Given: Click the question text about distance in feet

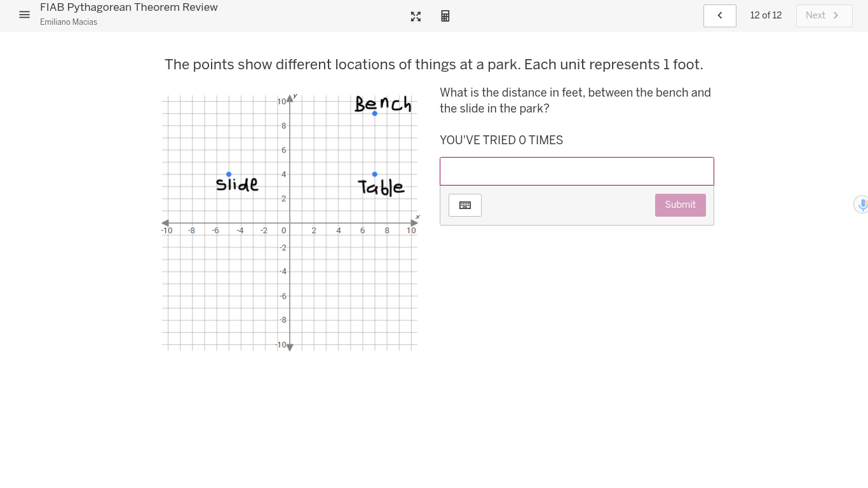Looking at the screenshot, I should coord(575,100).
